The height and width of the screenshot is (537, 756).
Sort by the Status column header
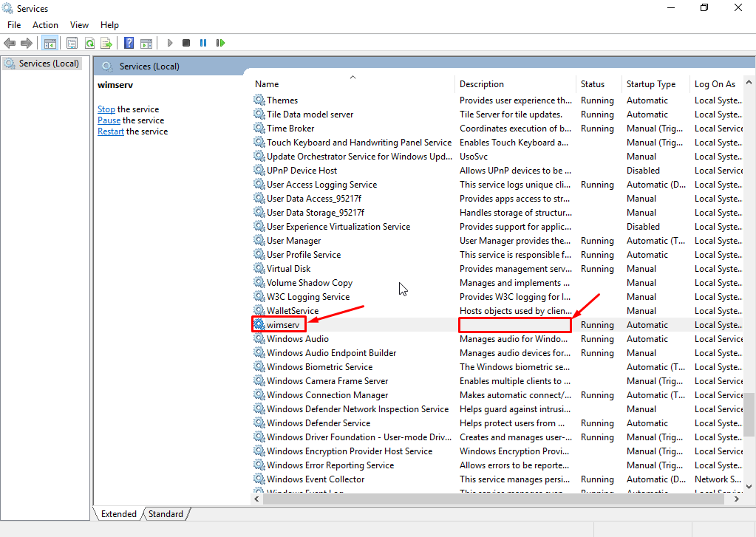[x=599, y=84]
